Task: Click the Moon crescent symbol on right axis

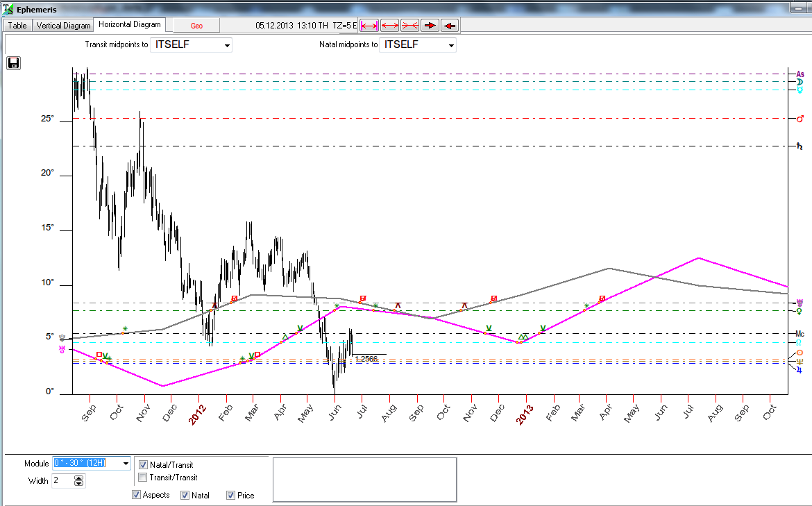Action: [800, 82]
